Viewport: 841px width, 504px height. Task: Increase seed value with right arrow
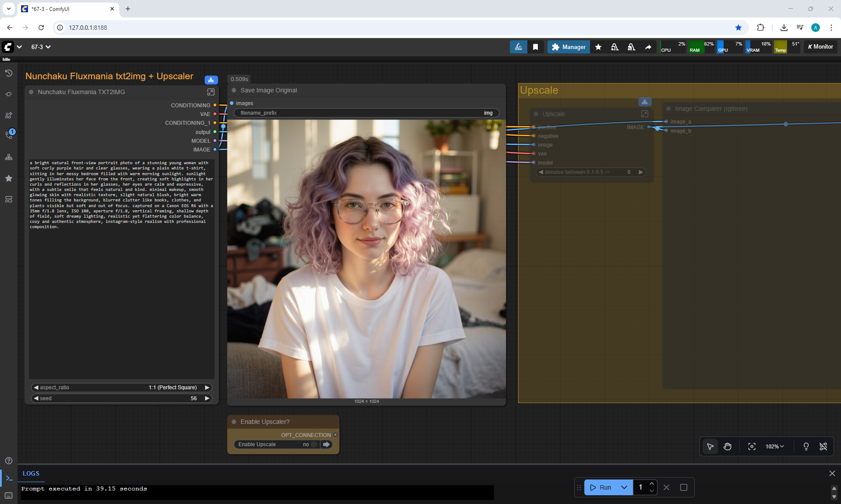point(207,398)
